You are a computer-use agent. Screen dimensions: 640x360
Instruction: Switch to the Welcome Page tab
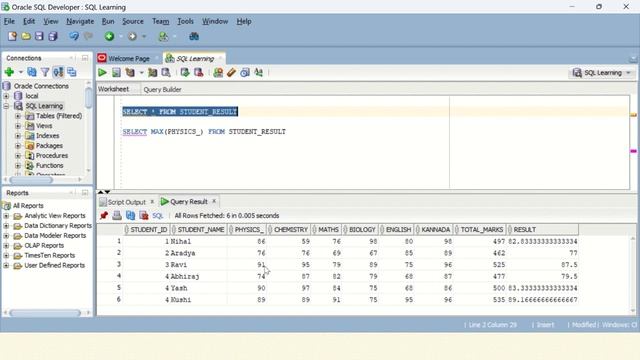click(129, 58)
